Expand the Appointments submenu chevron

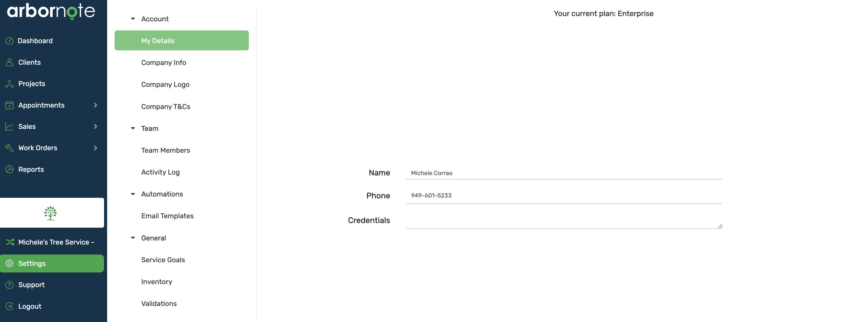coord(95,105)
